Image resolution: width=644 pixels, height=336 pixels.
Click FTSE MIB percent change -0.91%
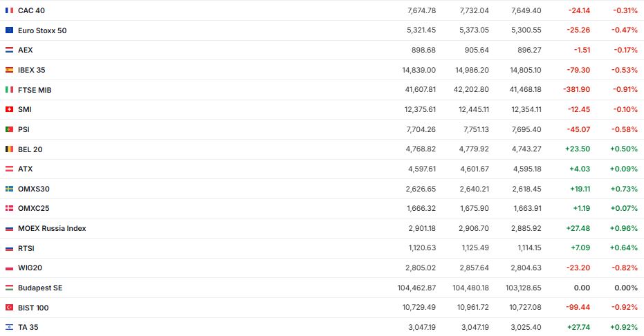click(x=625, y=90)
